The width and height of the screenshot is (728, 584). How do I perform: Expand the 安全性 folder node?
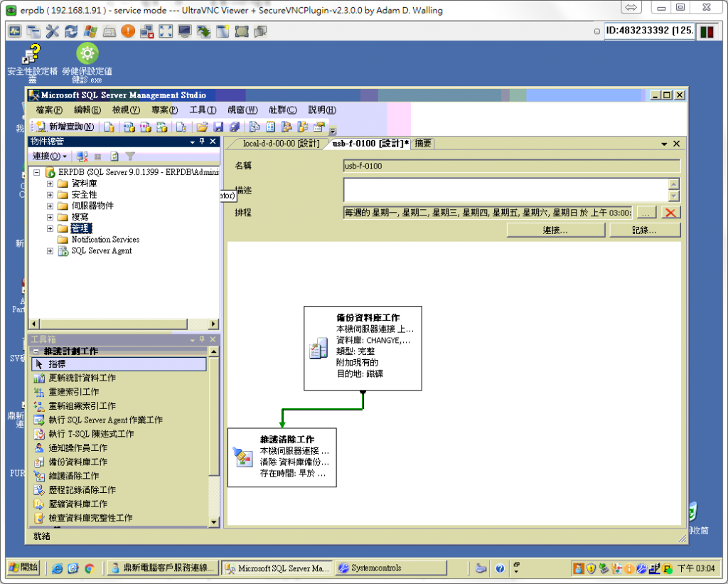pyautogui.click(x=50, y=195)
